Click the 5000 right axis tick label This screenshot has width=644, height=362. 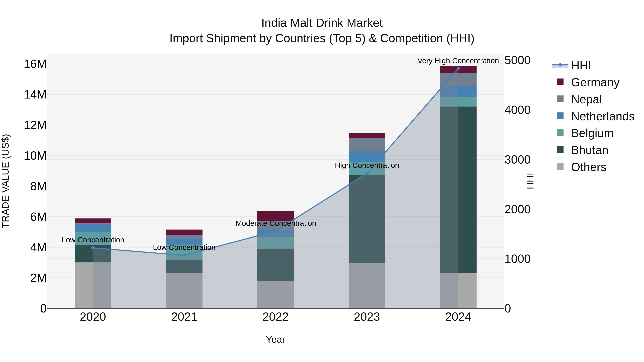coord(518,60)
